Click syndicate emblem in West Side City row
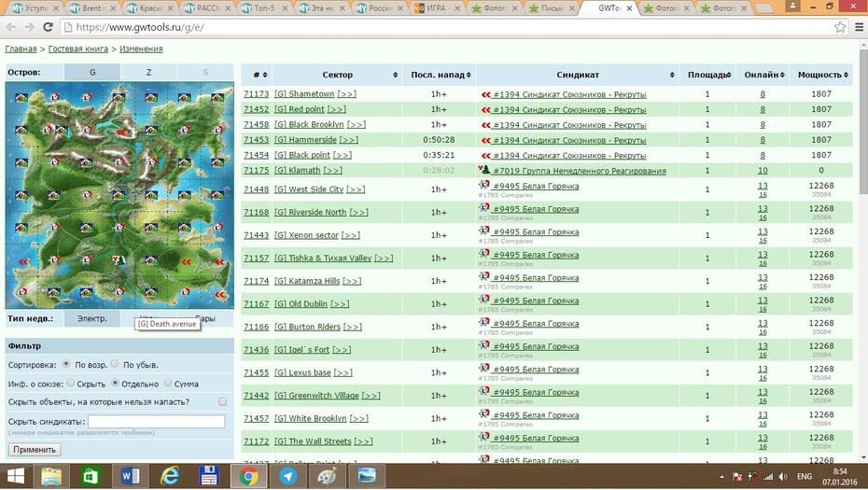 tap(484, 185)
